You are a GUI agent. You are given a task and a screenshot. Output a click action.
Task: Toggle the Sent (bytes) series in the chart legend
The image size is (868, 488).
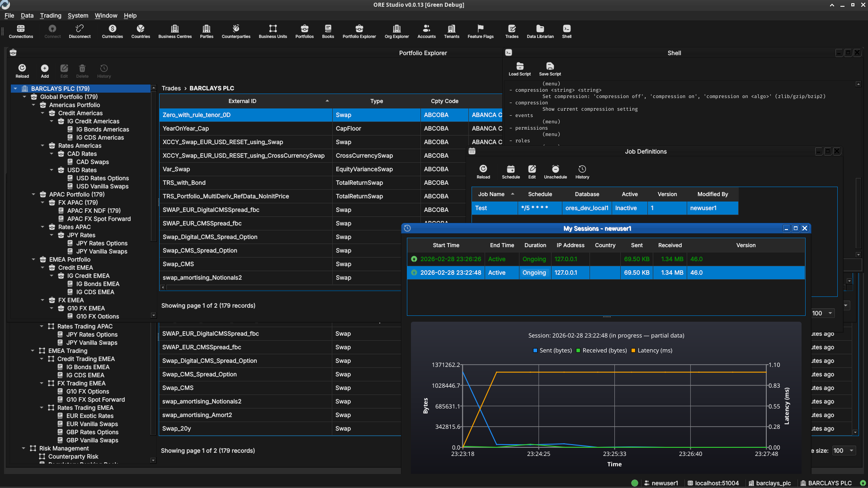552,350
